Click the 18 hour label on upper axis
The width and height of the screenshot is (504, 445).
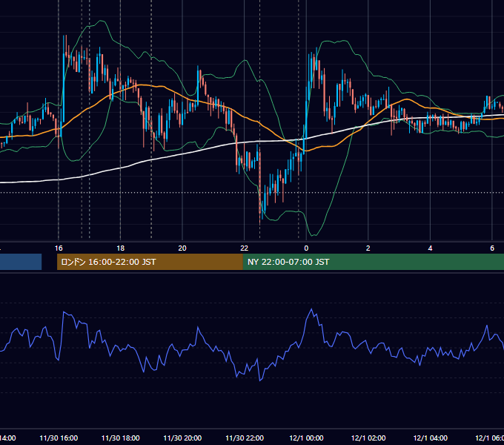point(120,248)
